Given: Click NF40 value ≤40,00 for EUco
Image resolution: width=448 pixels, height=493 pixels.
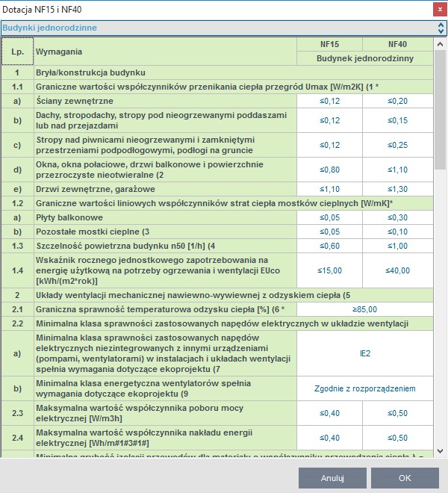Looking at the screenshot, I should click(x=398, y=270).
